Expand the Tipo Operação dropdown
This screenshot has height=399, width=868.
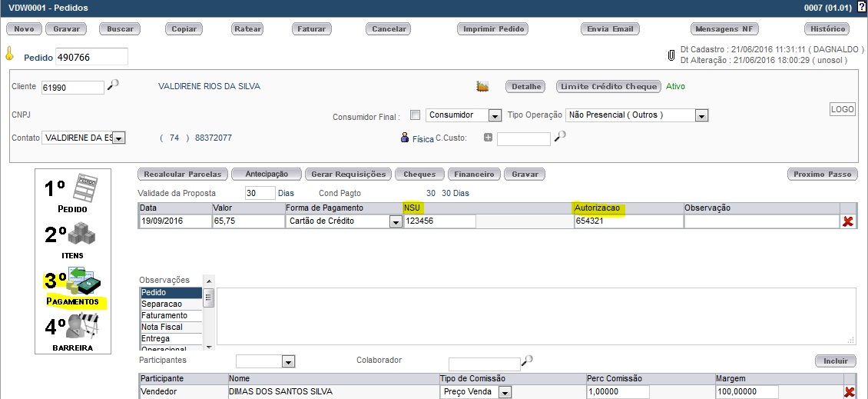tap(701, 115)
